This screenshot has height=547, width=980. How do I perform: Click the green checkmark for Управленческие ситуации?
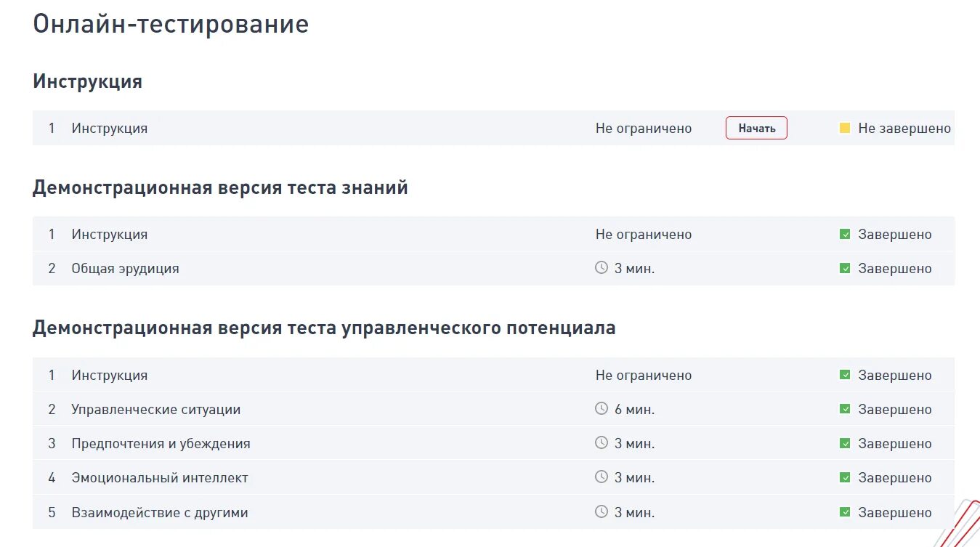pos(845,409)
